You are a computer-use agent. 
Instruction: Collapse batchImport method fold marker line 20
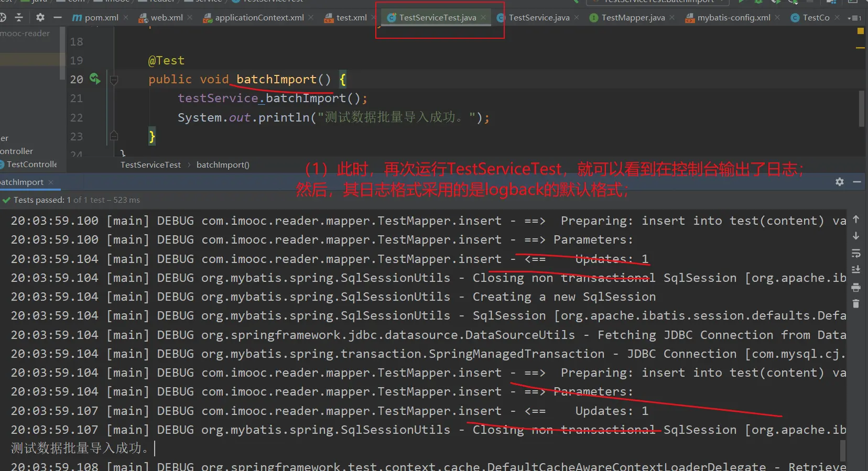click(x=114, y=80)
